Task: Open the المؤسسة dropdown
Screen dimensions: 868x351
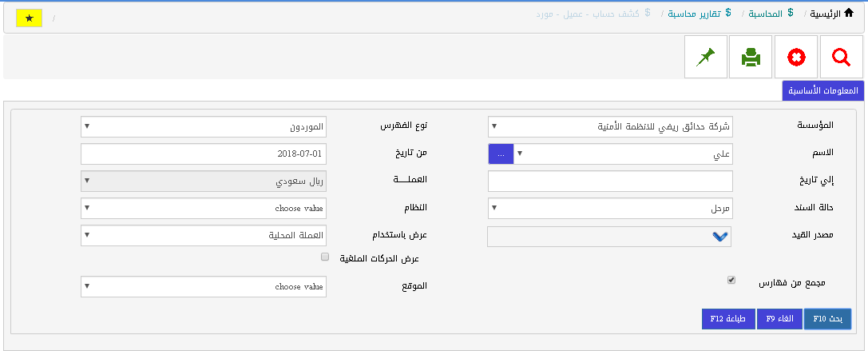Action: coord(609,126)
